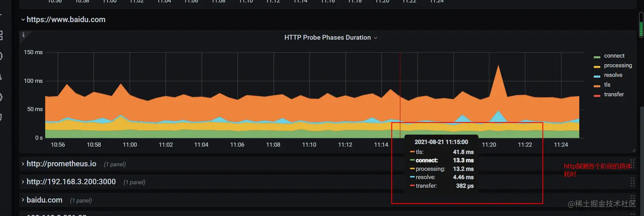
Task: Click the 11:00 label on chart x-axis
Action: (130, 145)
